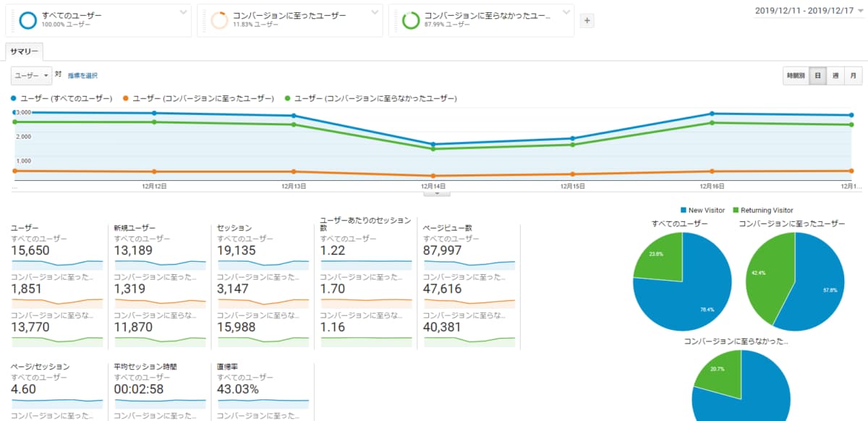Click the 12月15日 axis label
The width and height of the screenshot is (868, 421).
click(x=574, y=186)
